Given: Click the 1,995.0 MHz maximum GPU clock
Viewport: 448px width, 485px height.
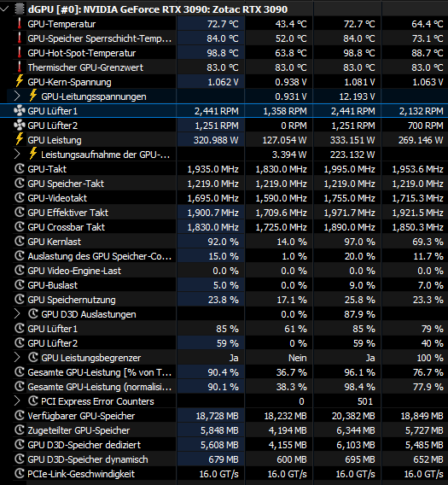Looking at the screenshot, I should pos(349,169).
